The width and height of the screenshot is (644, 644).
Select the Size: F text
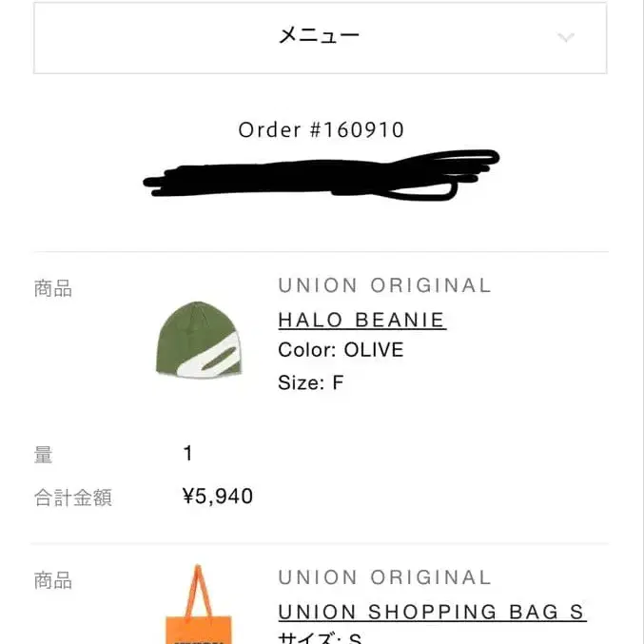click(x=310, y=382)
